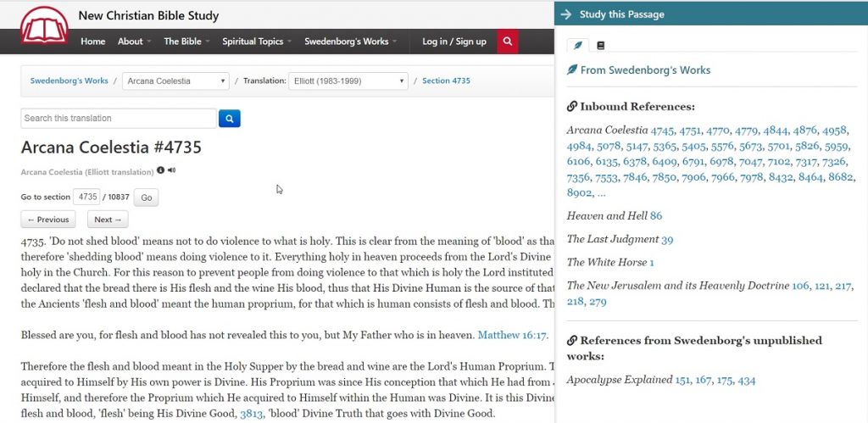Switch to the book icon tab
868x423 pixels.
601,45
